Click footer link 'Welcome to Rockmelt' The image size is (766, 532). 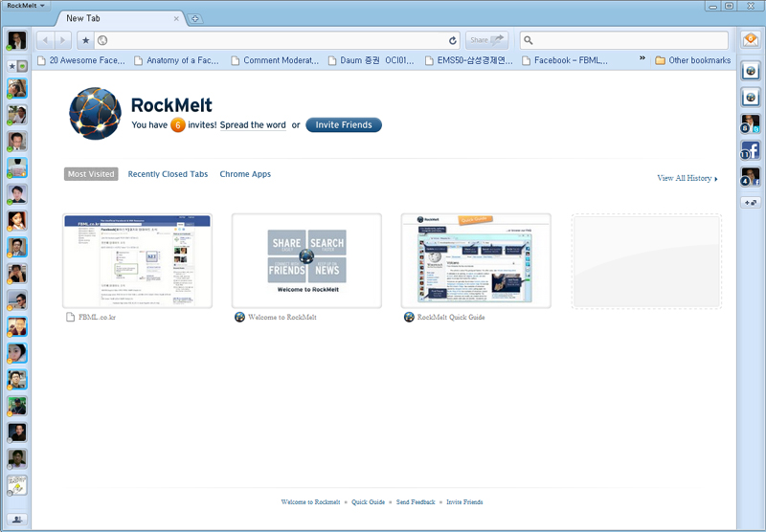coord(310,501)
